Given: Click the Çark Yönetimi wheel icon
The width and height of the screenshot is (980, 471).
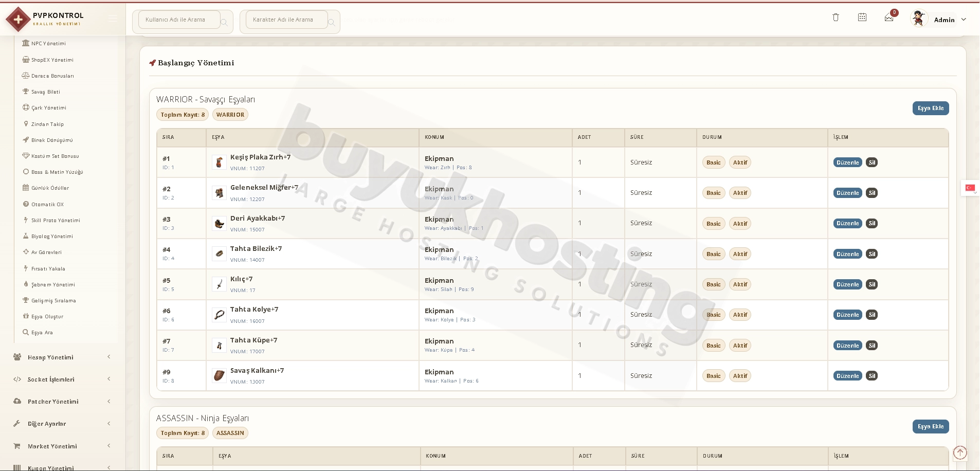Looking at the screenshot, I should coord(26,107).
